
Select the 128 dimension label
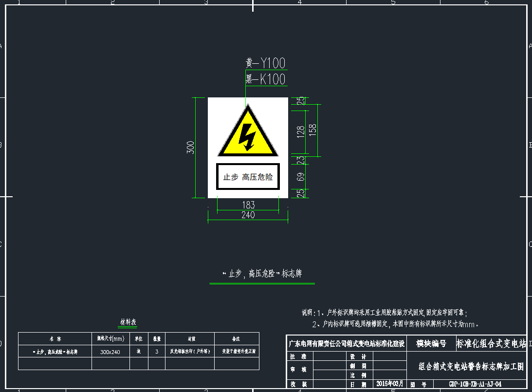301,131
